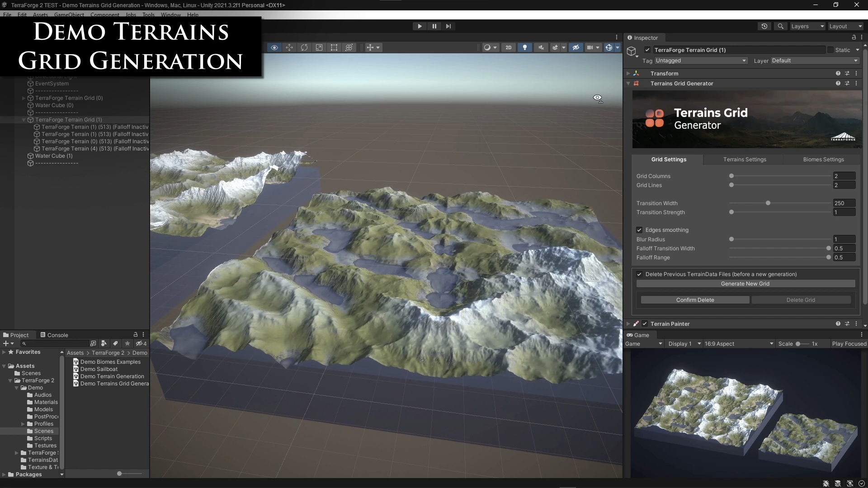Toggle Delete Previous TerrainData Files checkbox
This screenshot has width=868, height=488.
click(x=639, y=274)
